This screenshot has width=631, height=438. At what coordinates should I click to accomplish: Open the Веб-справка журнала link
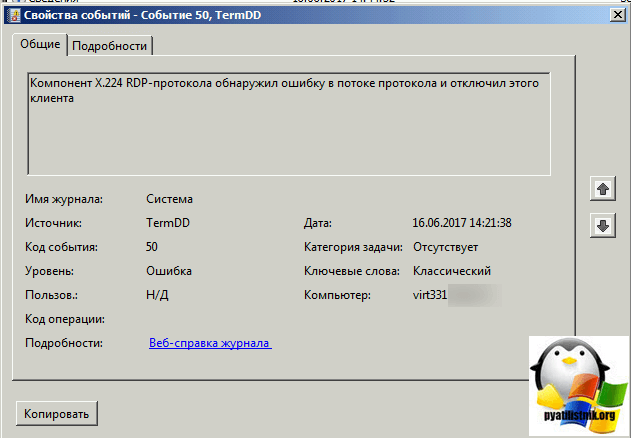(x=210, y=343)
